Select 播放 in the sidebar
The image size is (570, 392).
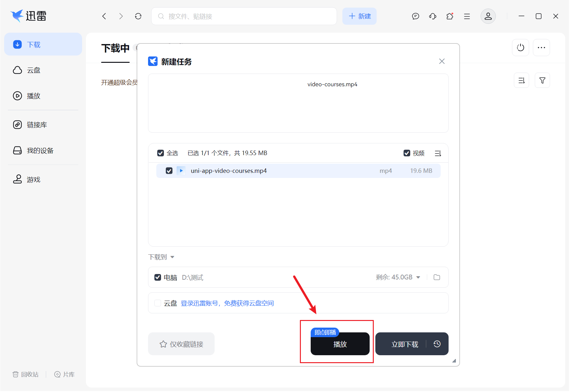click(x=43, y=96)
